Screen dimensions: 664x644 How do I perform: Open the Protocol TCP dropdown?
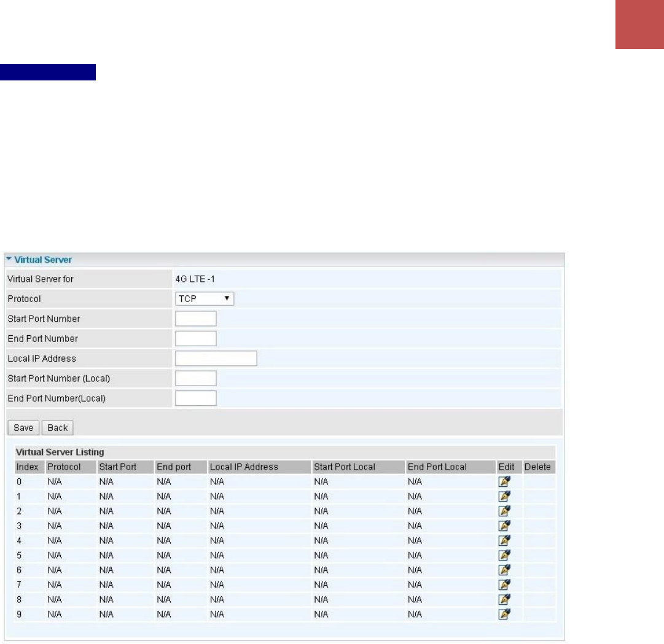pyautogui.click(x=205, y=299)
